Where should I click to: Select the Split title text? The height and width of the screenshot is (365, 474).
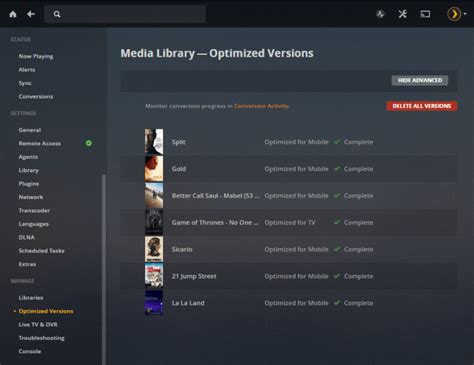tap(178, 142)
